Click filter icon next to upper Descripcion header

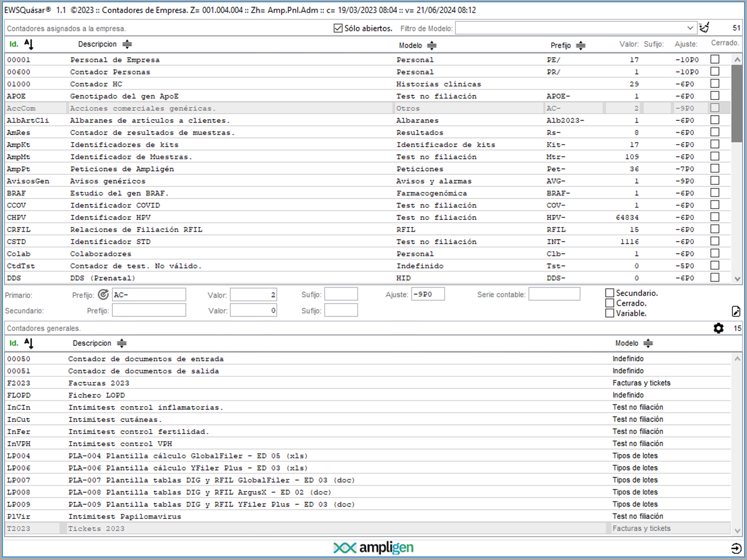[x=127, y=44]
